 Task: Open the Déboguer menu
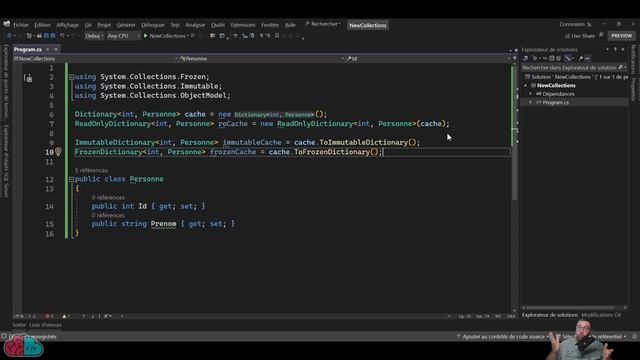pos(153,25)
